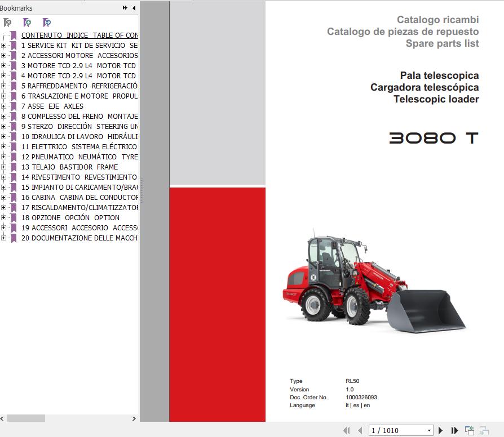Click bookmarks scroll right arrow

click(x=134, y=418)
